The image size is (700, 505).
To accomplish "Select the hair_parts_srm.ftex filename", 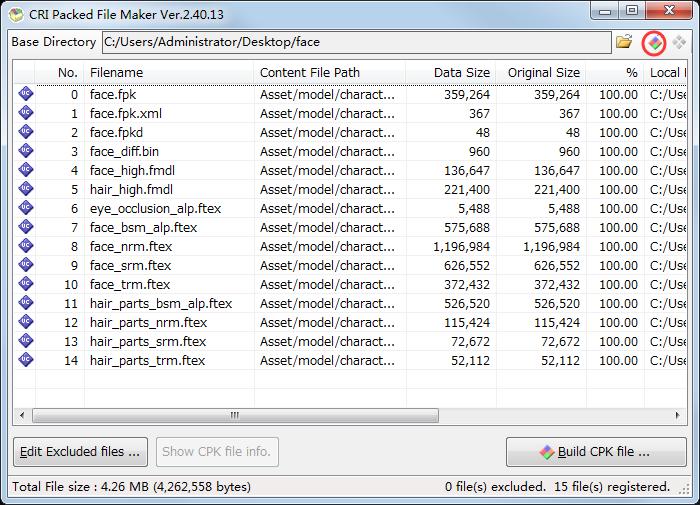I will [148, 341].
